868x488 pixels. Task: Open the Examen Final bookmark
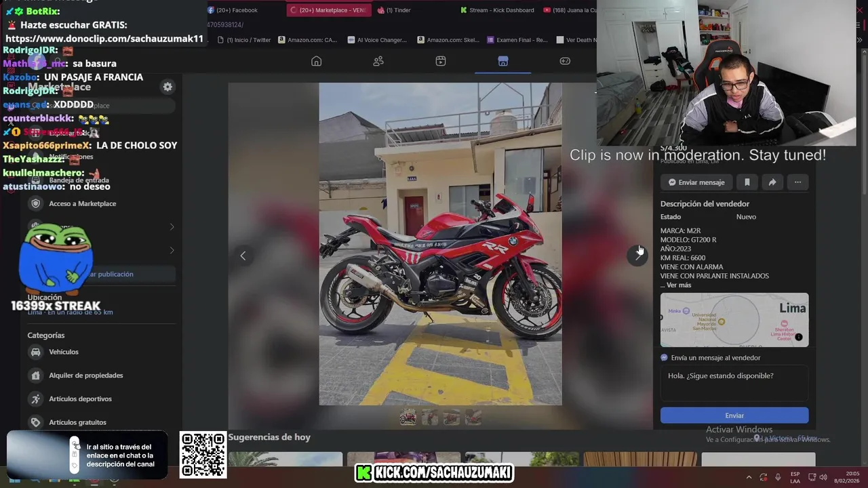pos(517,40)
